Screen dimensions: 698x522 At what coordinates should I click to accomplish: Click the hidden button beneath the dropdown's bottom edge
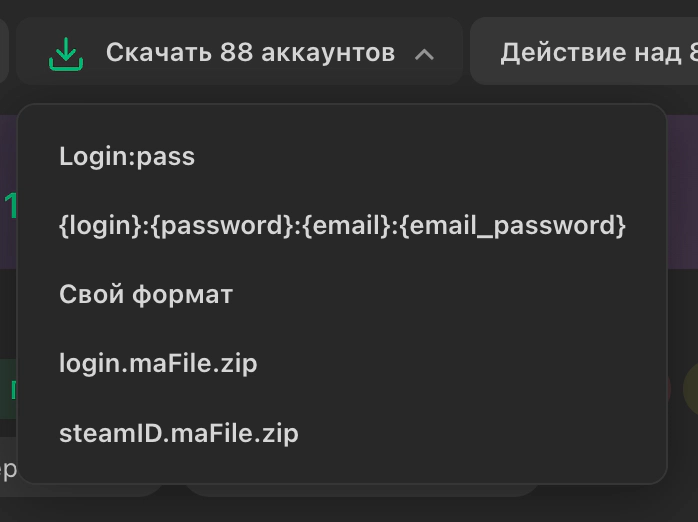coord(361,490)
